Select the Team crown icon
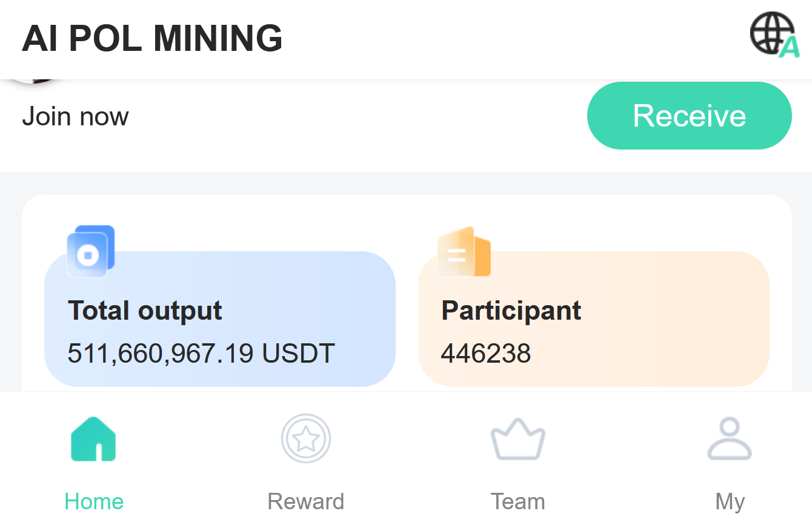This screenshot has height=531, width=812. 517,439
